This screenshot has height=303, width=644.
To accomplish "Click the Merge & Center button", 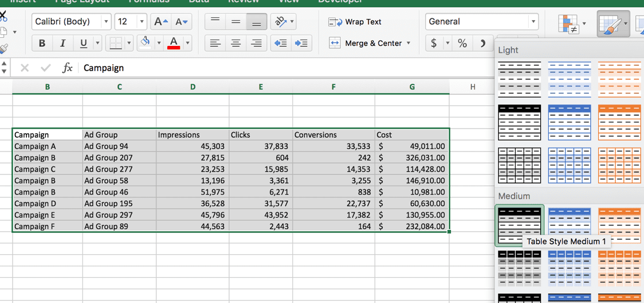I will pyautogui.click(x=369, y=43).
